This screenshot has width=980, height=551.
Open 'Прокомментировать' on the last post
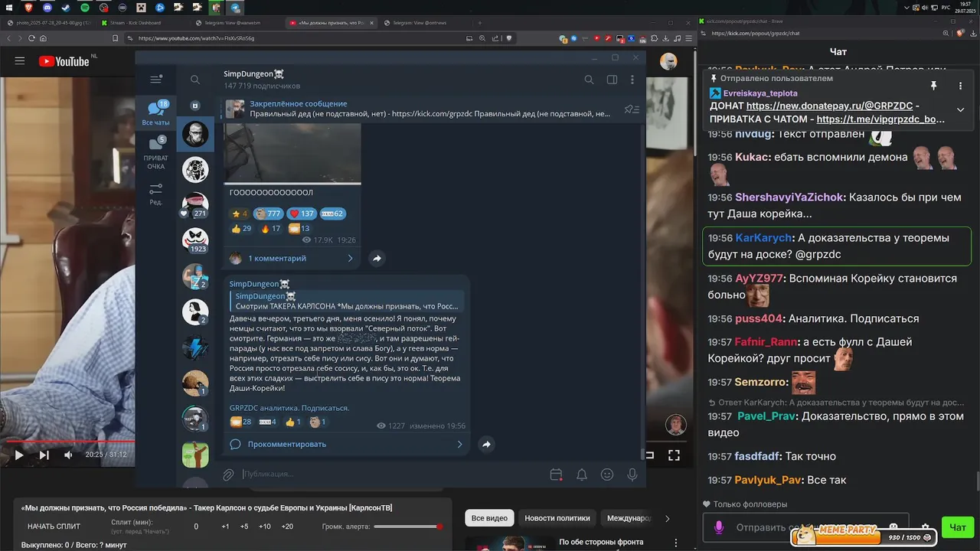pyautogui.click(x=347, y=444)
